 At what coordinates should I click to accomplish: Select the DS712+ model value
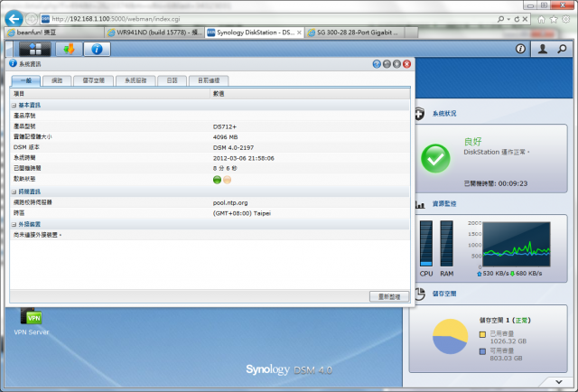[x=225, y=126]
